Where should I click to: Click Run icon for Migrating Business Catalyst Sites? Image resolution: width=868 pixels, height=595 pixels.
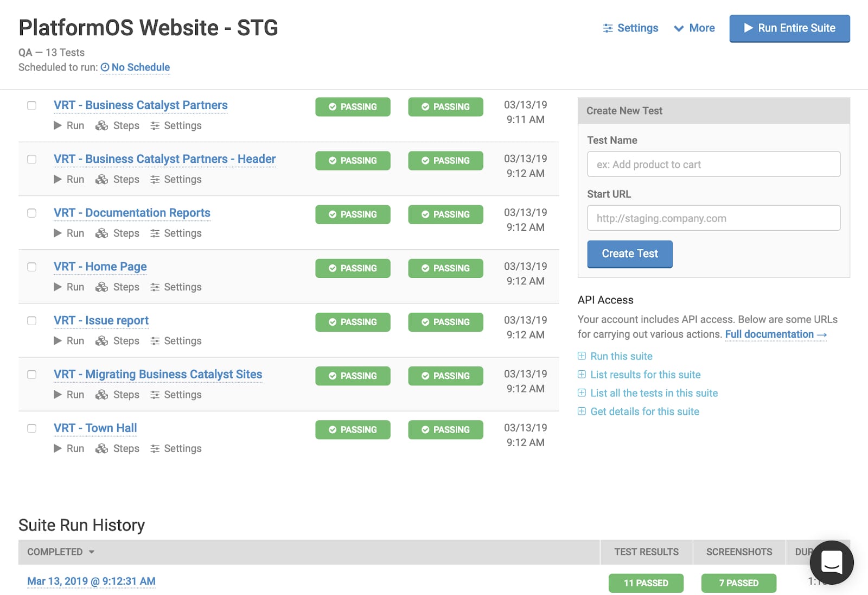coord(58,395)
